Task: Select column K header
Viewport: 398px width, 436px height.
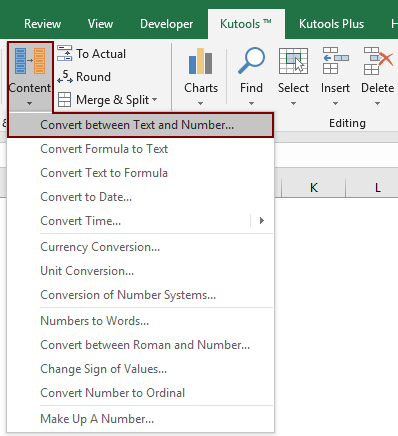Action: pyautogui.click(x=314, y=188)
